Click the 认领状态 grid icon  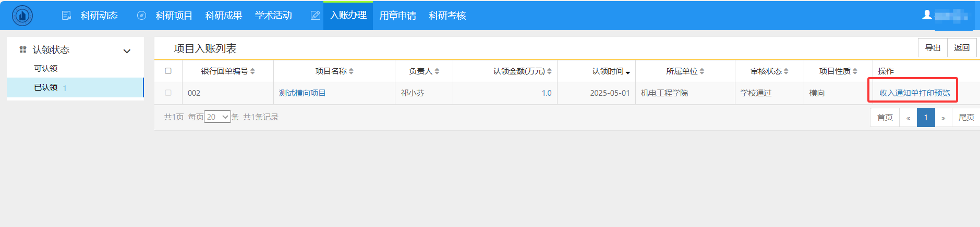tap(23, 49)
